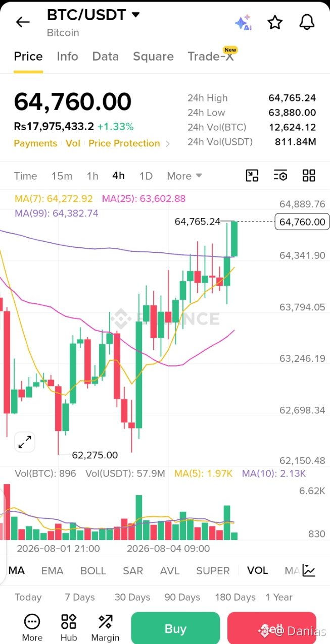Select the 180 Days performance range
The height and width of the screenshot is (644, 330).
tap(235, 597)
